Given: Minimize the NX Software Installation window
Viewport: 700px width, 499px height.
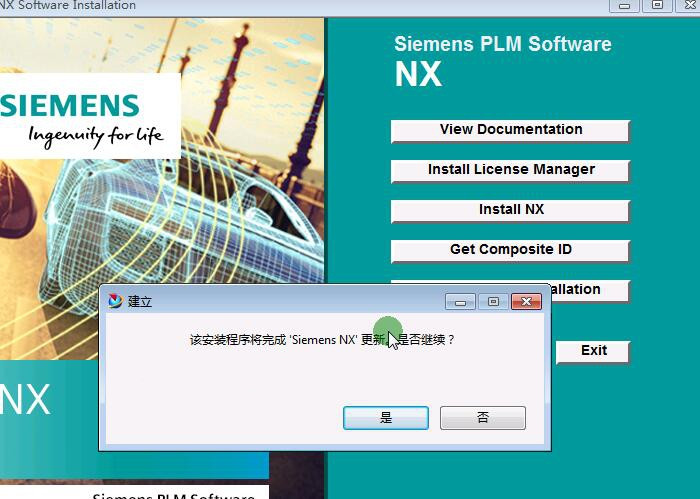Looking at the screenshot, I should pos(624,5).
